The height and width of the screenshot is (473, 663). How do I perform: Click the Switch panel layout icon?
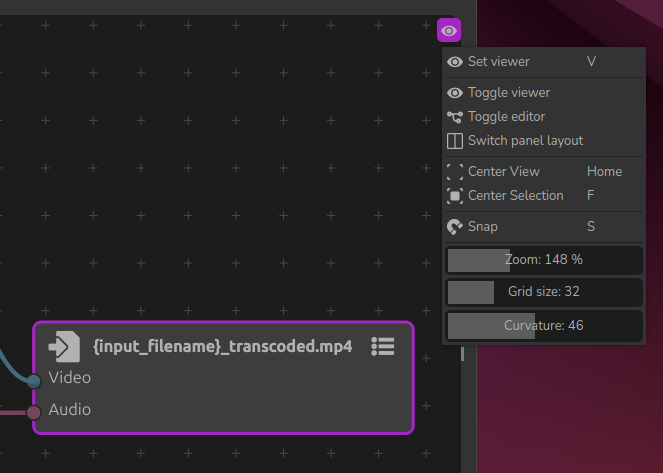(x=455, y=141)
